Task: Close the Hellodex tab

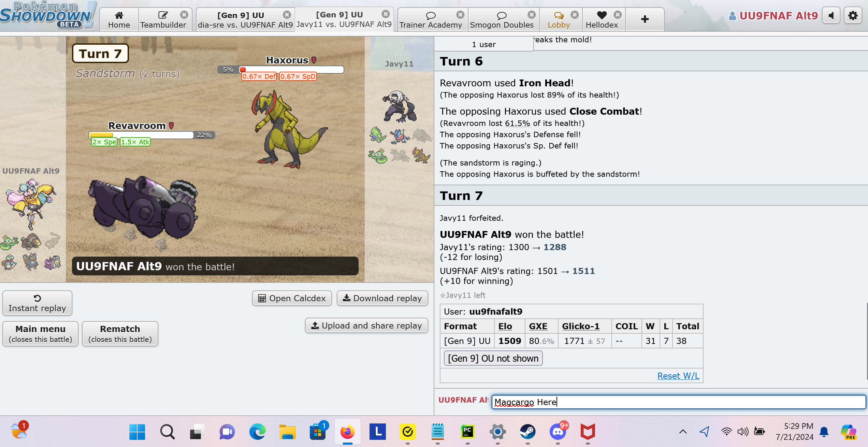Action: coord(618,15)
